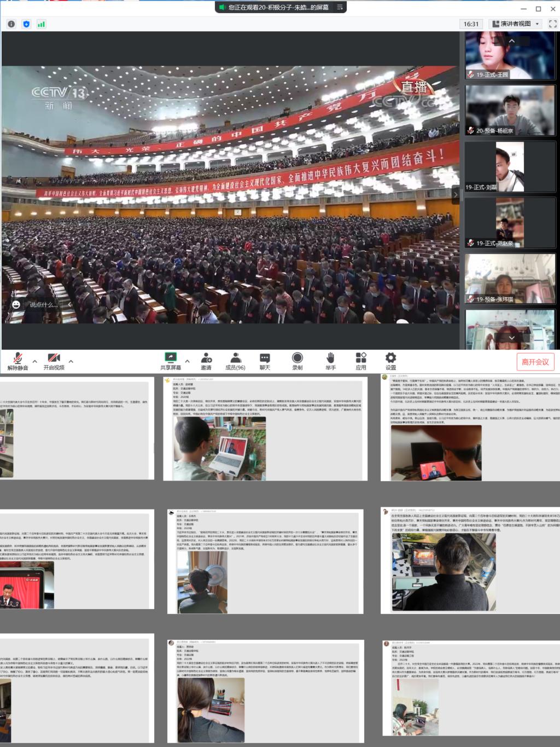Expand video options arrow beside 开启视频

click(71, 361)
